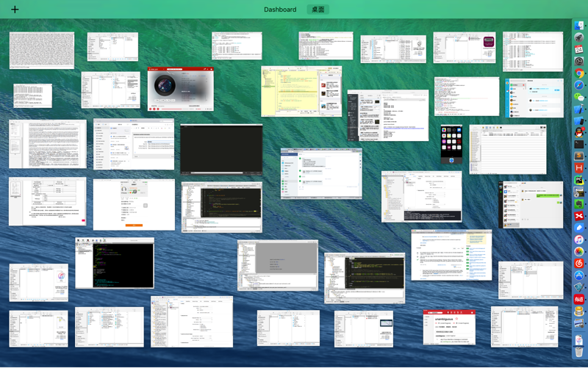Add a new desktop with plus button
Viewport: 588px width, 368px height.
click(15, 10)
